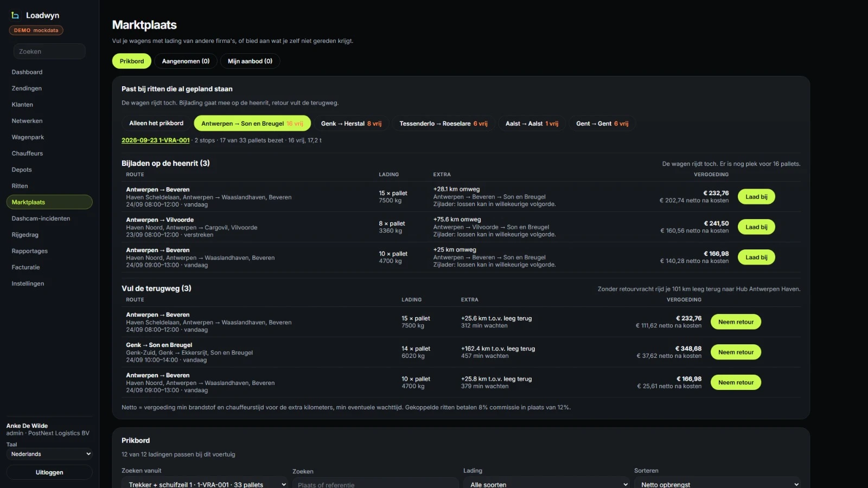Select the Alleen het prikbord filter chip
The height and width of the screenshot is (488, 868).
click(156, 123)
